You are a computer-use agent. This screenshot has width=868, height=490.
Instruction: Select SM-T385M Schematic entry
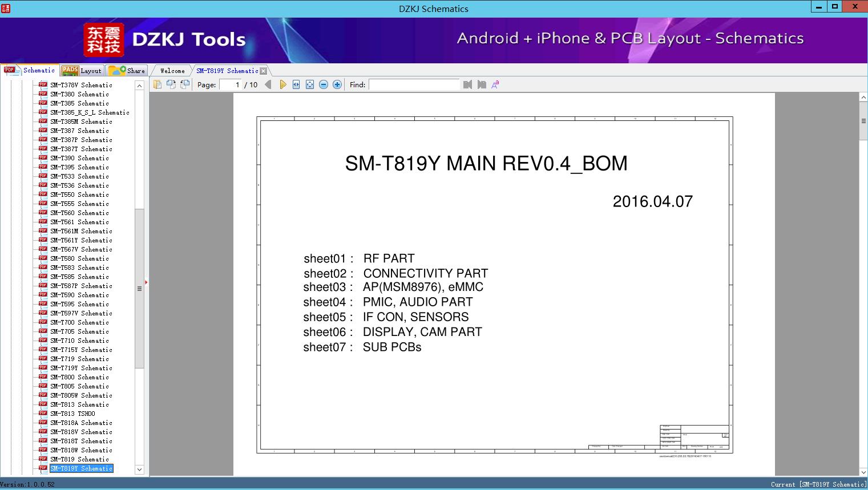tap(81, 122)
